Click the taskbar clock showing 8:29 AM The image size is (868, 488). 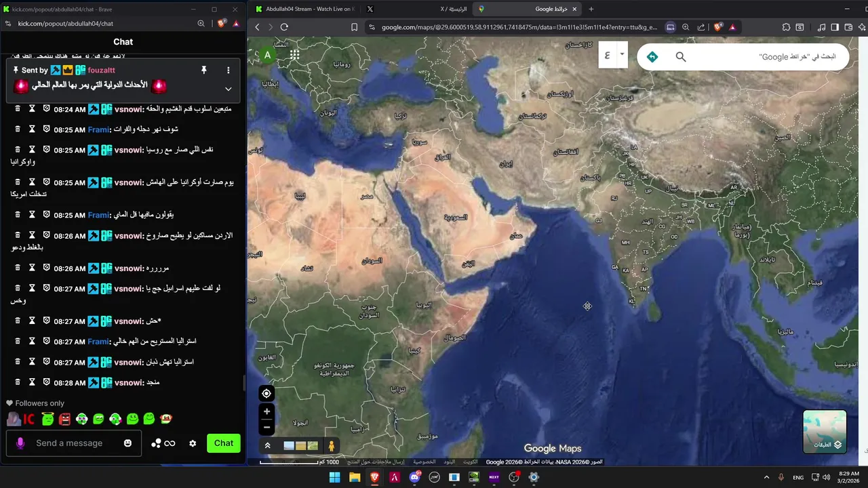coord(849,477)
